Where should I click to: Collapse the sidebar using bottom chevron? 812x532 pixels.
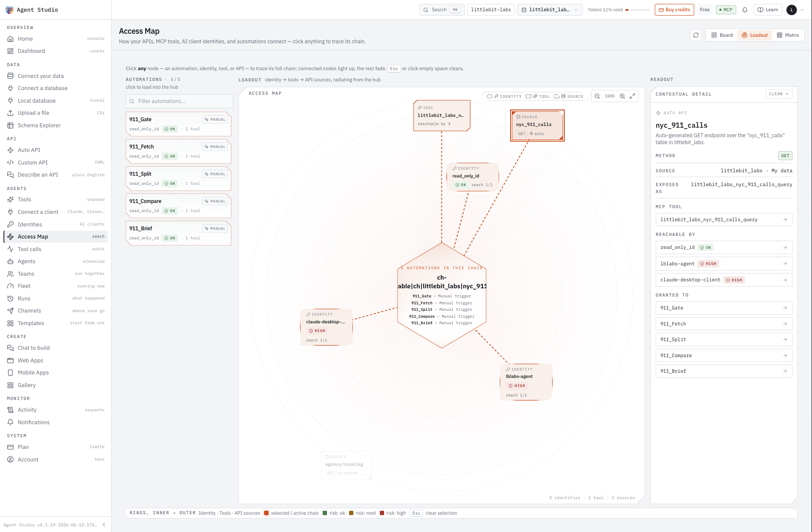pyautogui.click(x=104, y=525)
